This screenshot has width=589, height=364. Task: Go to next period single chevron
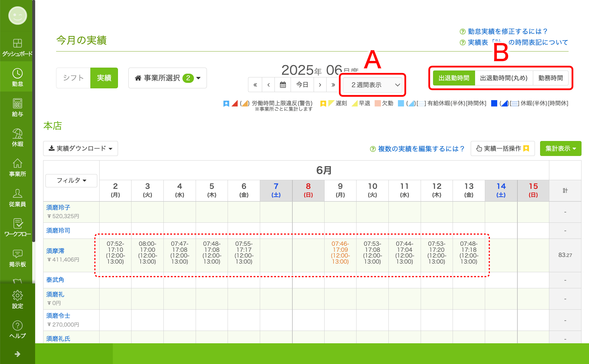(320, 85)
